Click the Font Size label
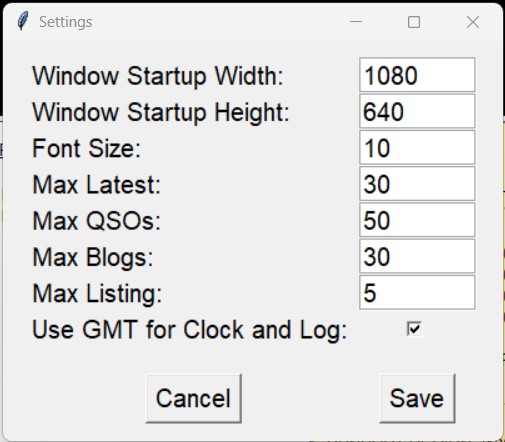 86,148
